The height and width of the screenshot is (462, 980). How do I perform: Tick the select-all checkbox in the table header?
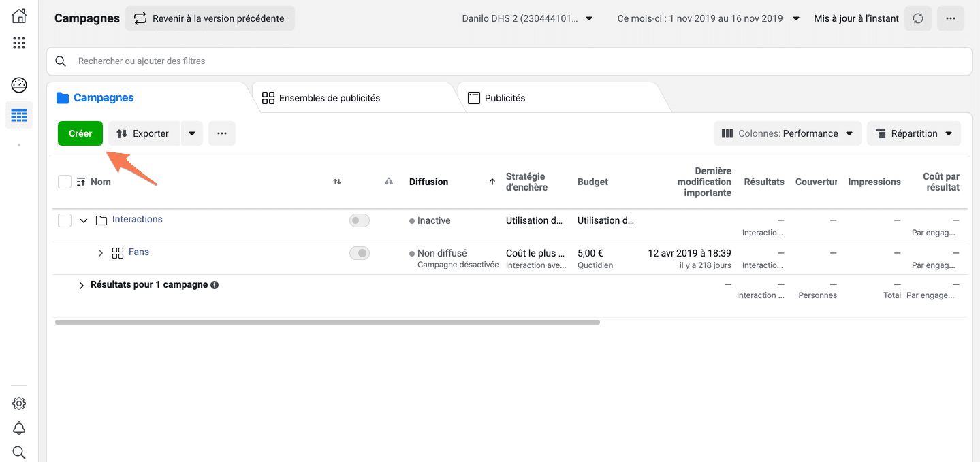point(65,182)
